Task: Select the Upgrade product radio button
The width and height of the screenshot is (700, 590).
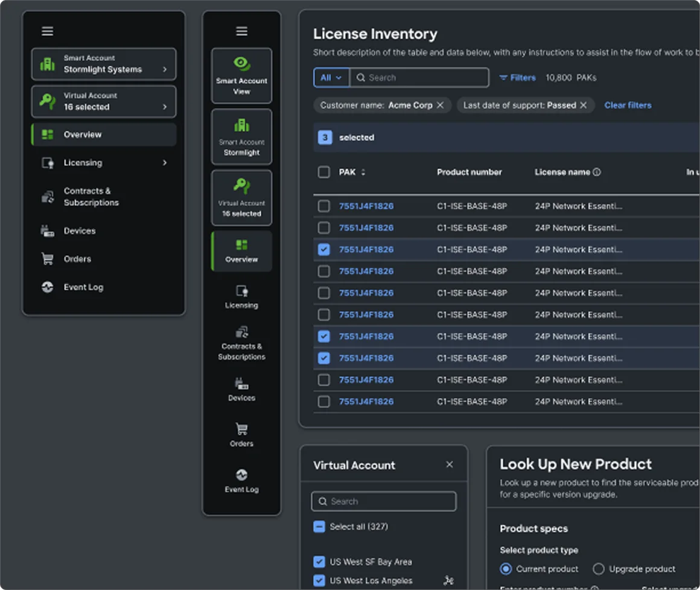Action: click(x=599, y=569)
